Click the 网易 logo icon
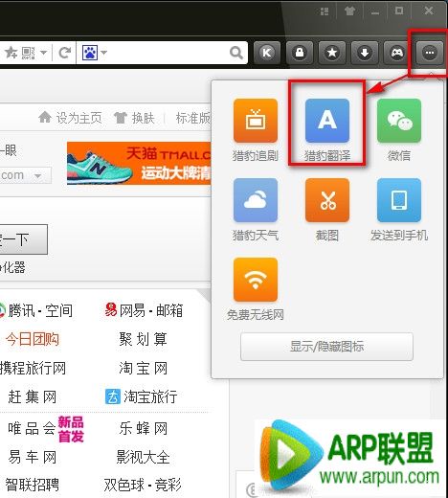The image size is (448, 498). (111, 309)
